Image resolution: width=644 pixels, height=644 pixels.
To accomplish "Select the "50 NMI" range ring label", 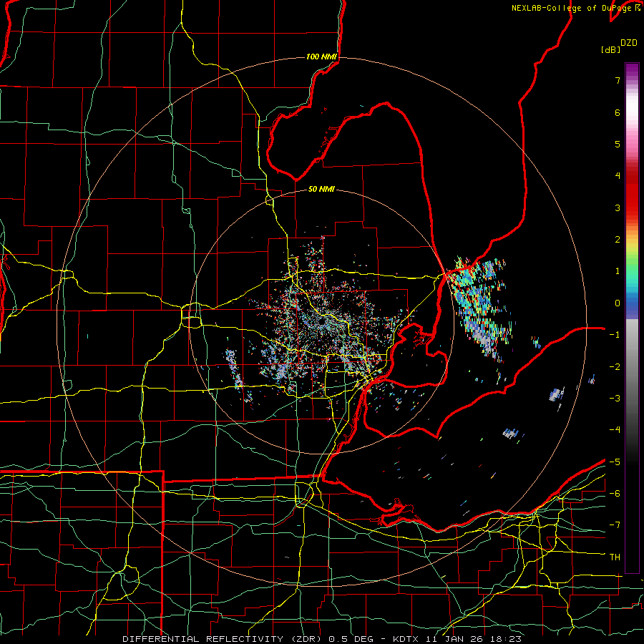I will (321, 189).
